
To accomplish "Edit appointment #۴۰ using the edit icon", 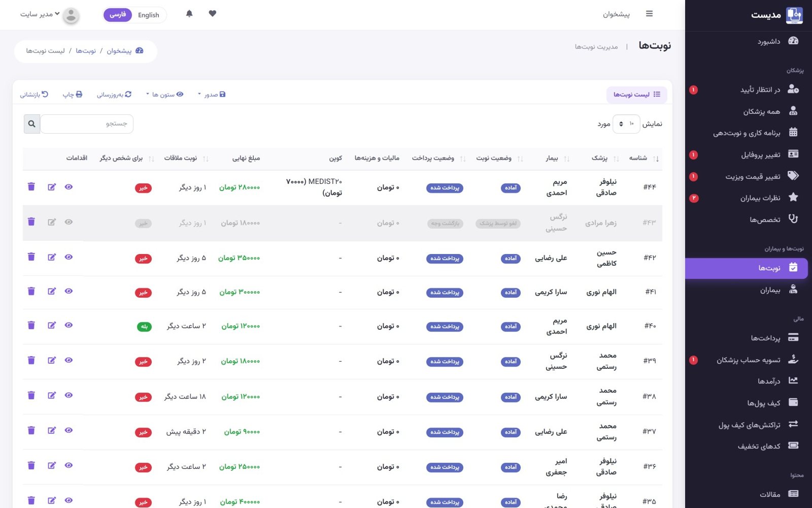I will (52, 325).
